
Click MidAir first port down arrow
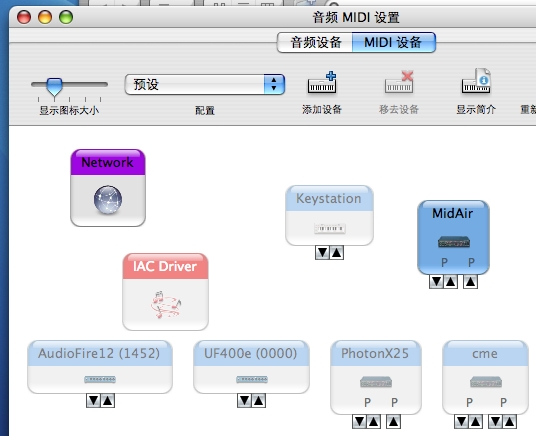click(x=437, y=282)
